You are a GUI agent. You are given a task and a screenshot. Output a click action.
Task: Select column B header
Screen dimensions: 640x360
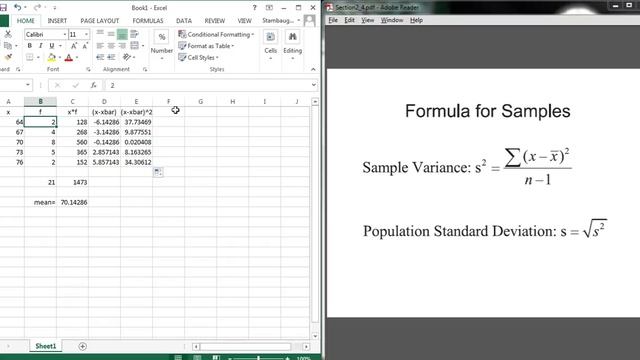pyautogui.click(x=40, y=101)
